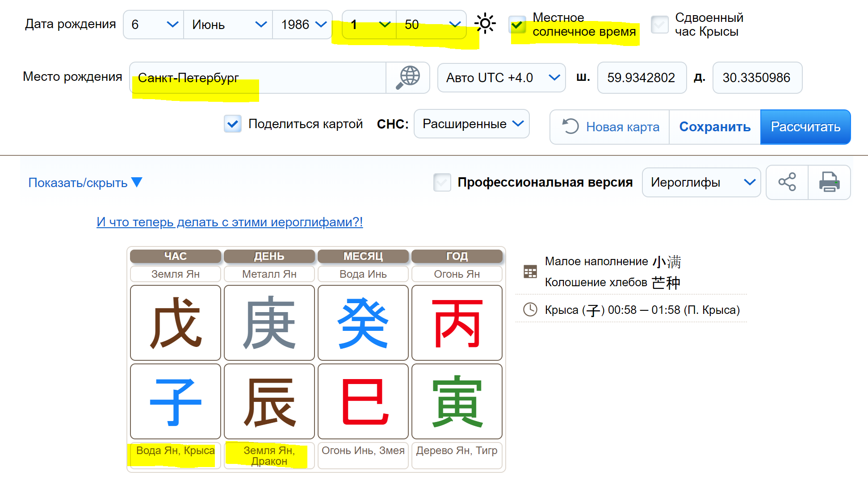The width and height of the screenshot is (868, 484).
Task: Click the reset arrow icon on Новая карта
Action: [x=571, y=126]
